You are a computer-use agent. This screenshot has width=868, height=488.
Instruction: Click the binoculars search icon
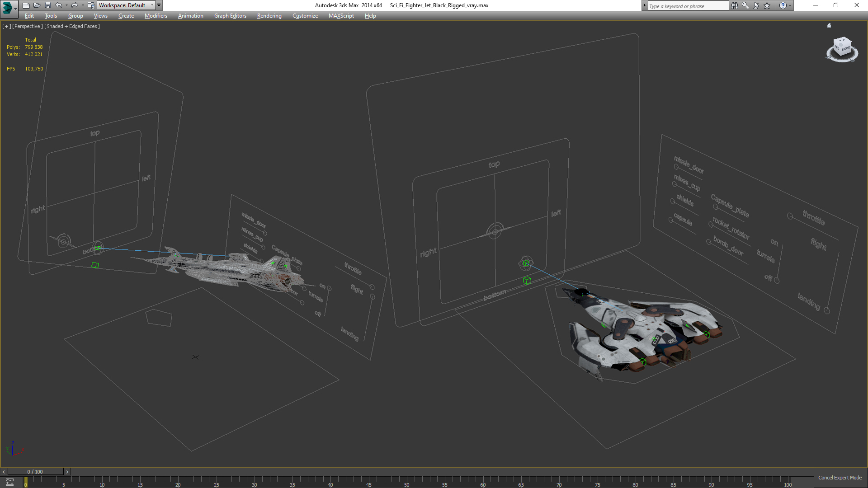734,5
